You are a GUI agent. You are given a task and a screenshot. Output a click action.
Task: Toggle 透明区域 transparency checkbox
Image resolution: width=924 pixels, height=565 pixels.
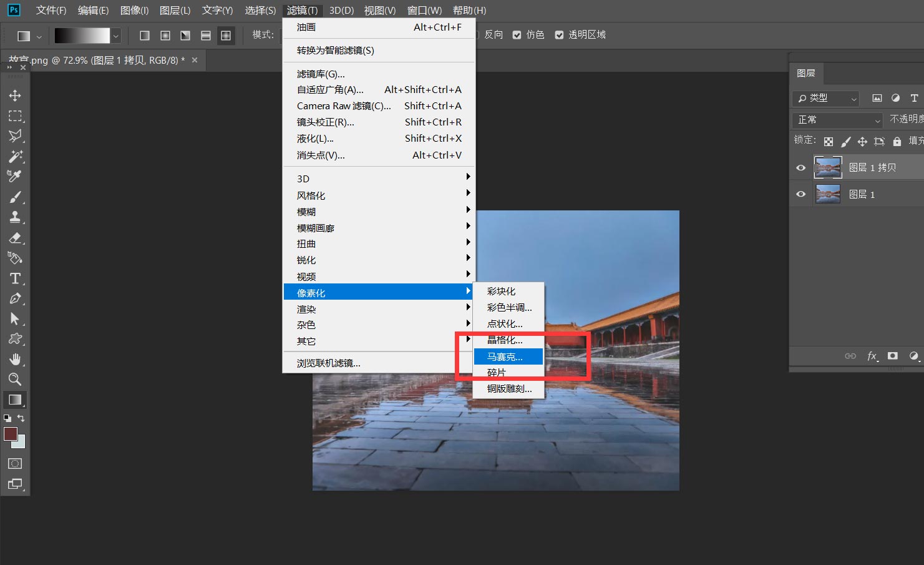pos(559,35)
